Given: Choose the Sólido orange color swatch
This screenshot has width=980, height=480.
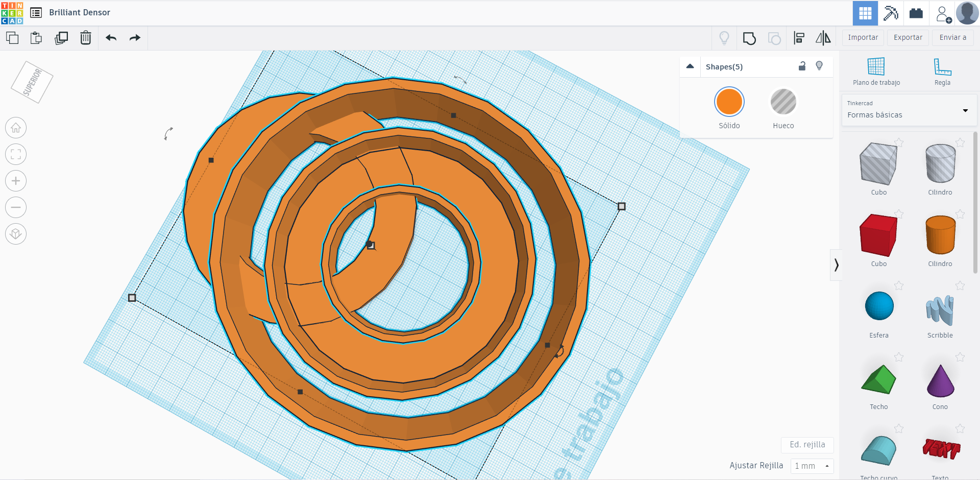Looking at the screenshot, I should pos(729,102).
